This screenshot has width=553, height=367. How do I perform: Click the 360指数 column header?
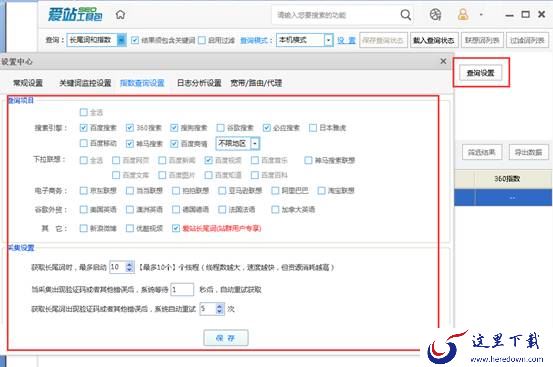[507, 179]
